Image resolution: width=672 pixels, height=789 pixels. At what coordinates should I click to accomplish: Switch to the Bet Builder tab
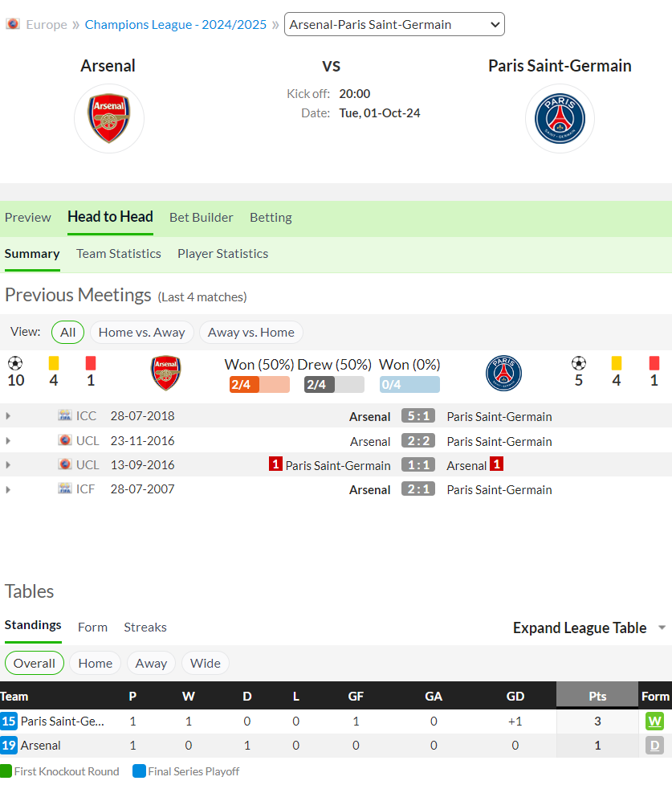[x=202, y=218]
